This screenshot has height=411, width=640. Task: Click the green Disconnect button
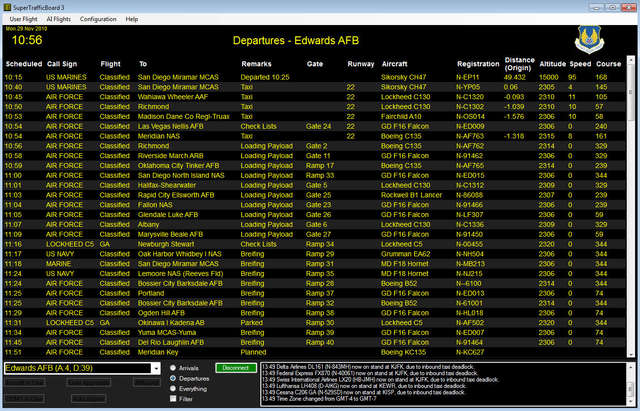click(x=236, y=368)
